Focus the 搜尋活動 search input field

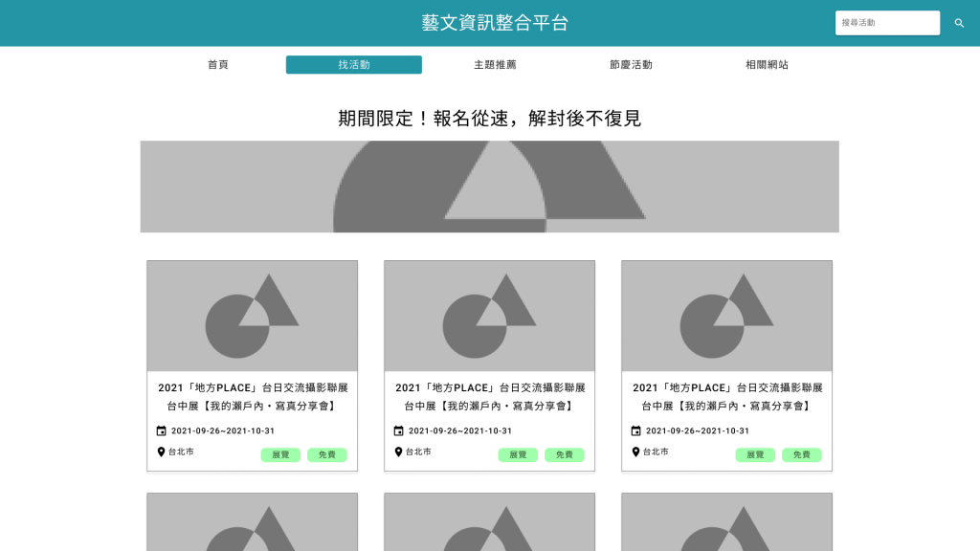[887, 23]
